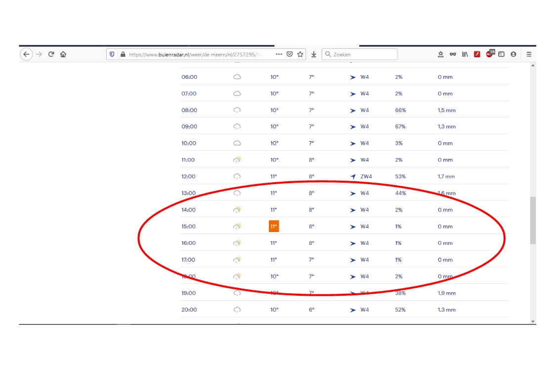555x392 pixels.
Task: Open the Downloads arrow icon
Action: 313,54
